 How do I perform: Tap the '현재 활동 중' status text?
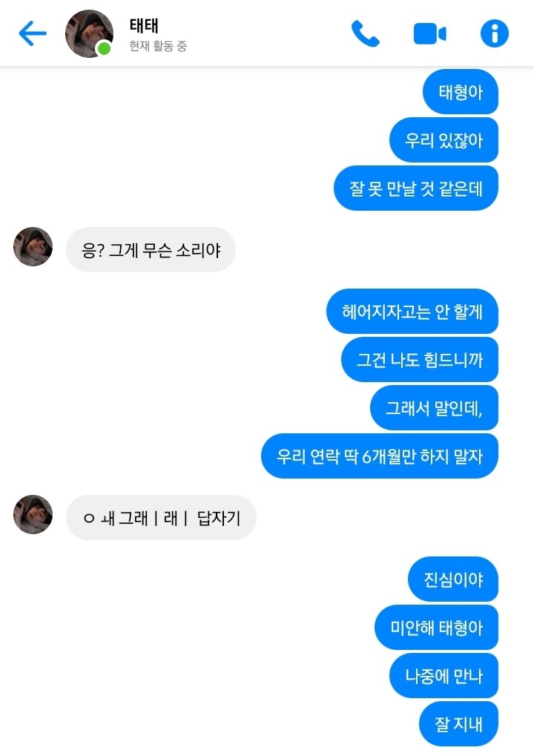[x=157, y=46]
